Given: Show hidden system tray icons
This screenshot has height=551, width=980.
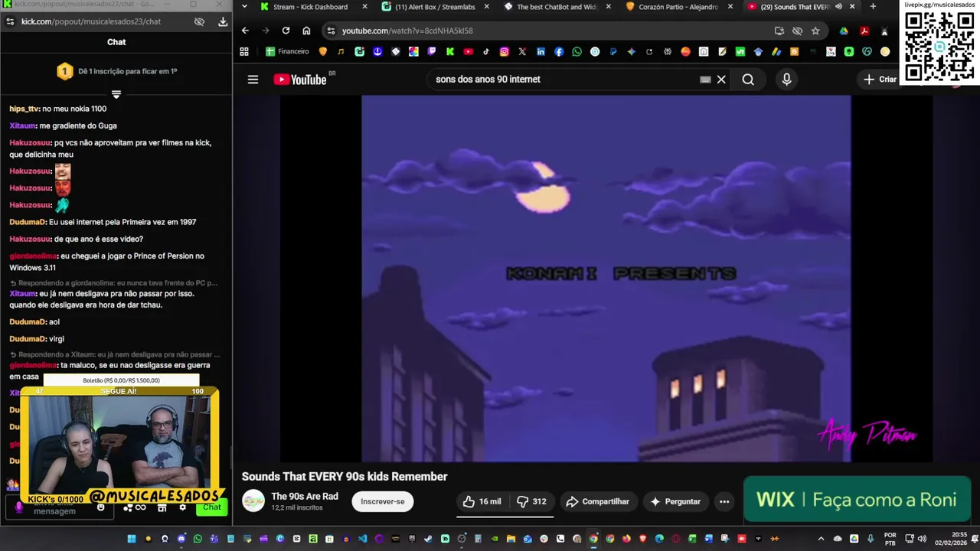Looking at the screenshot, I should point(821,539).
